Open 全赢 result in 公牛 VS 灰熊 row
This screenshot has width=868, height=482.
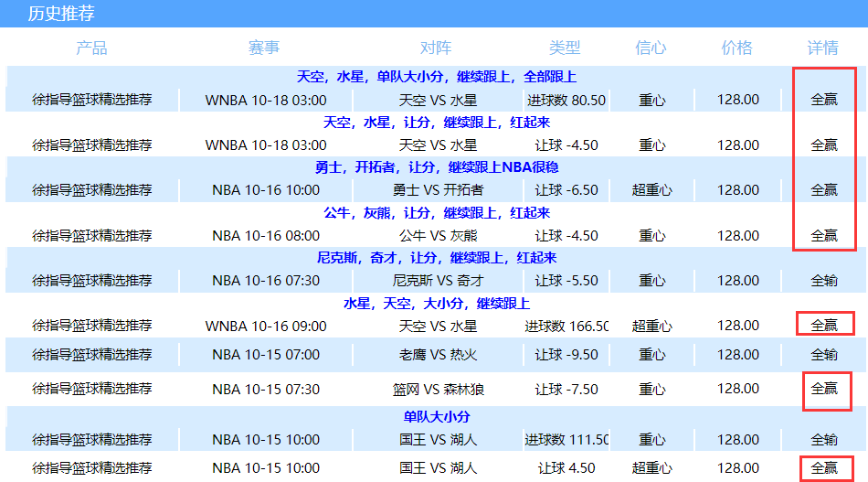point(824,236)
